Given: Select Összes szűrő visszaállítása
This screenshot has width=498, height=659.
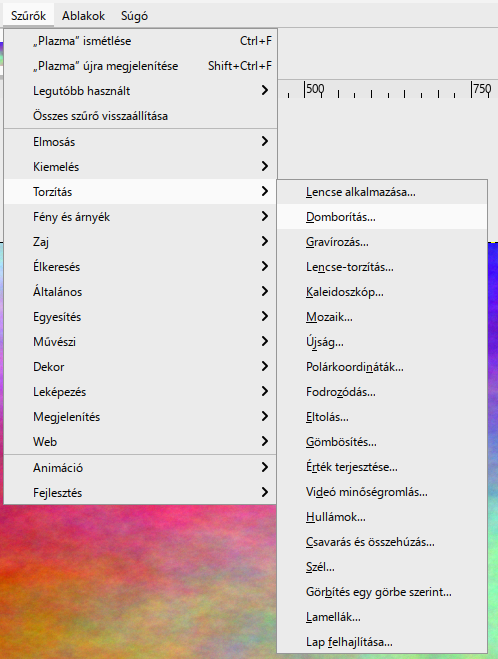Looking at the screenshot, I should pos(140,116).
